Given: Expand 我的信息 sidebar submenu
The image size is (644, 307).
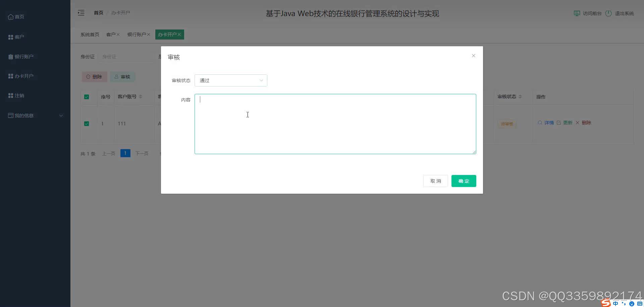Looking at the screenshot, I should coord(35,116).
